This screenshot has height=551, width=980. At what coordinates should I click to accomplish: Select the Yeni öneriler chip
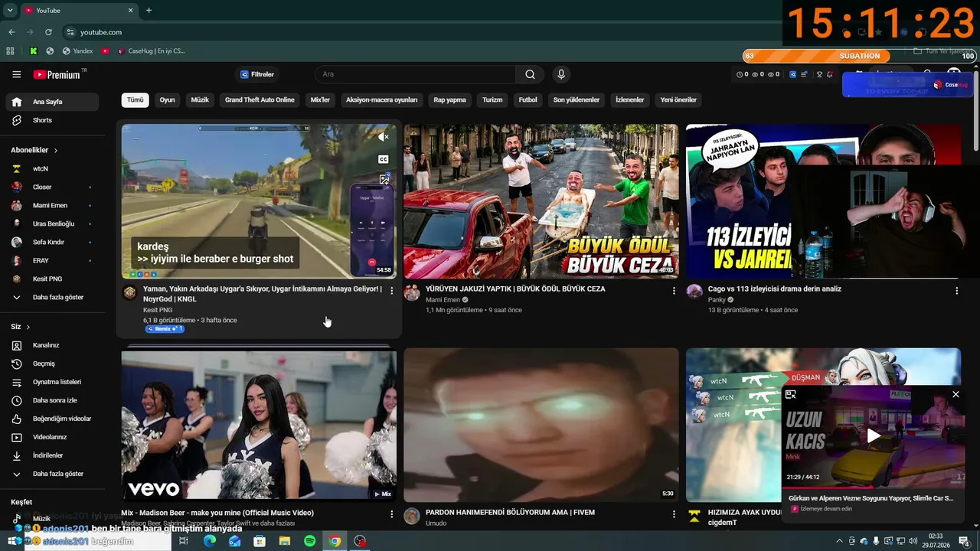pos(678,100)
